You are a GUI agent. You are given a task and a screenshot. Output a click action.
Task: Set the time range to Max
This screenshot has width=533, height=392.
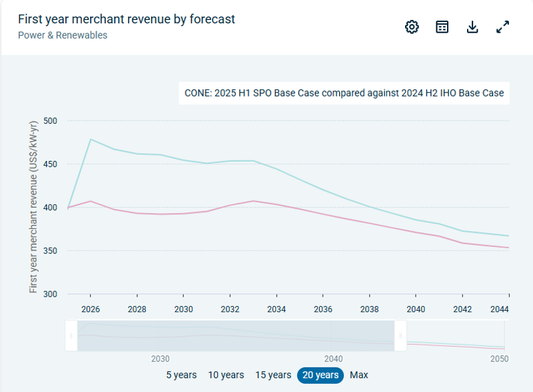tap(359, 375)
